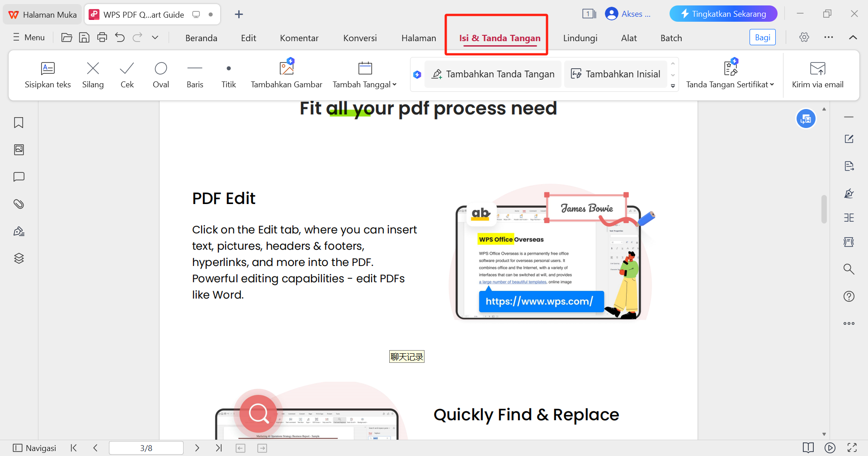Open the Alat tab

click(629, 38)
